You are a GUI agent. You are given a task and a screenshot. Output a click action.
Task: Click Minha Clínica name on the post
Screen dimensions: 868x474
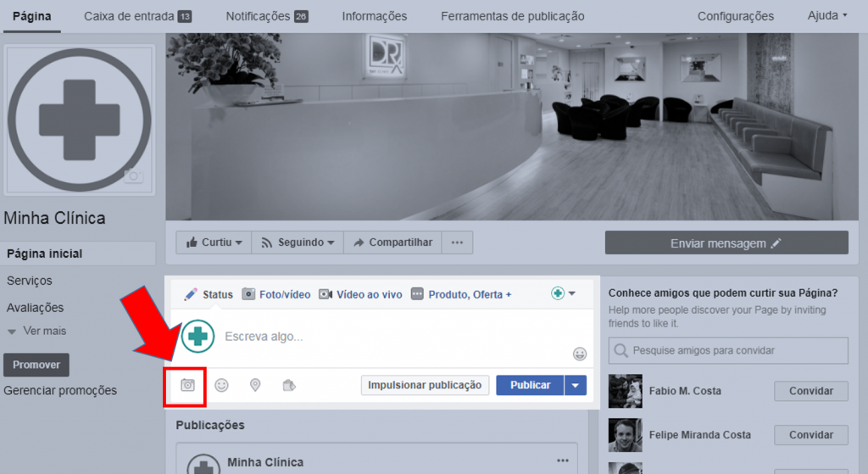pos(265,462)
